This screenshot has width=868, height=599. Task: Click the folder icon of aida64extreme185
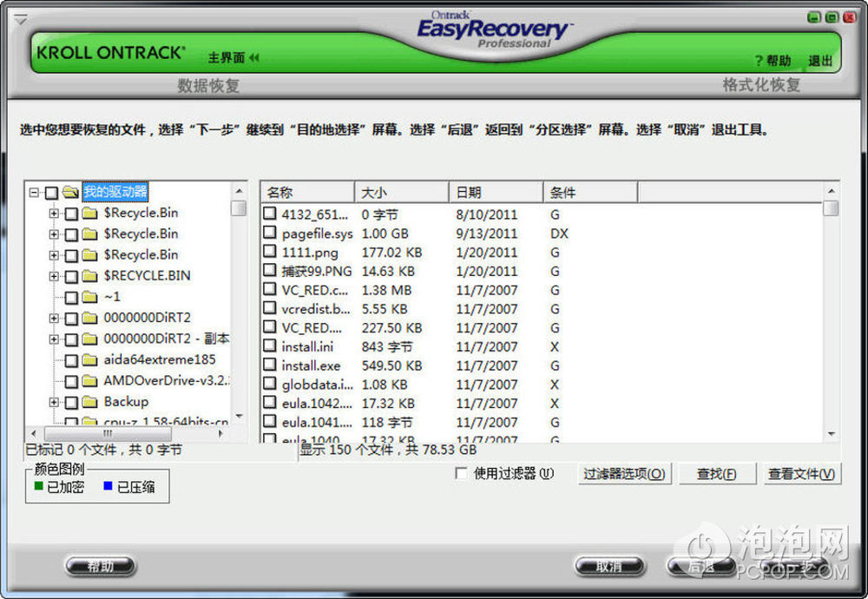(89, 360)
